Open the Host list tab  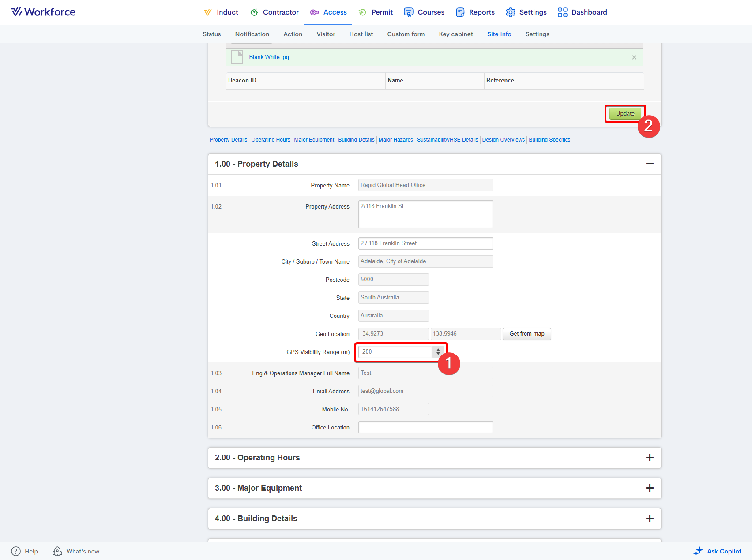(361, 34)
